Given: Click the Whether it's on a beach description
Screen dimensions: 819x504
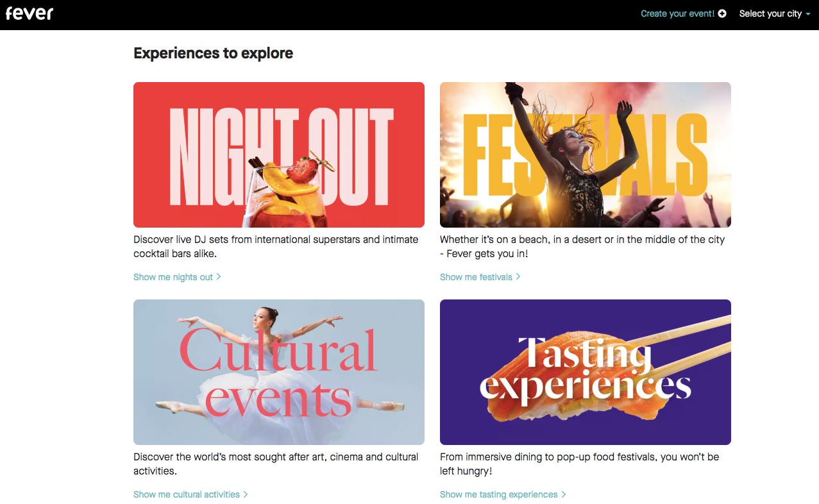Looking at the screenshot, I should [x=582, y=246].
